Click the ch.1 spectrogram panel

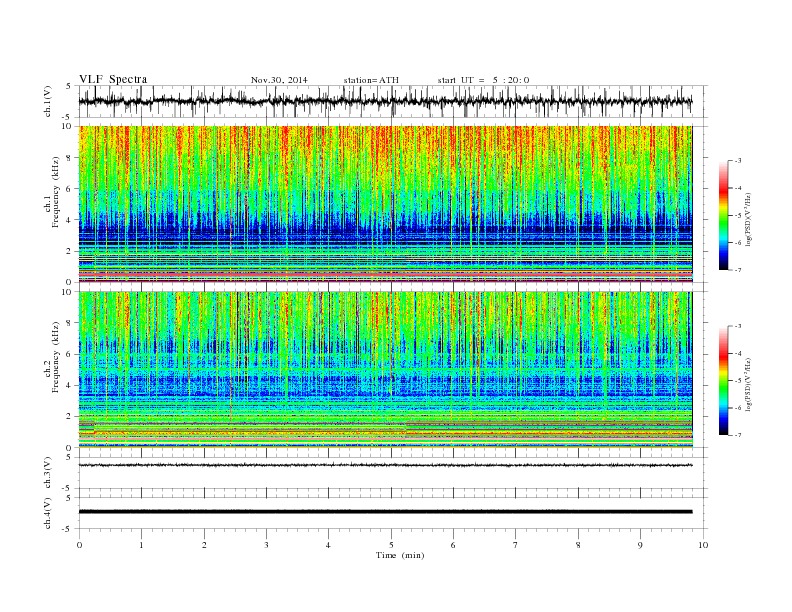click(x=385, y=204)
